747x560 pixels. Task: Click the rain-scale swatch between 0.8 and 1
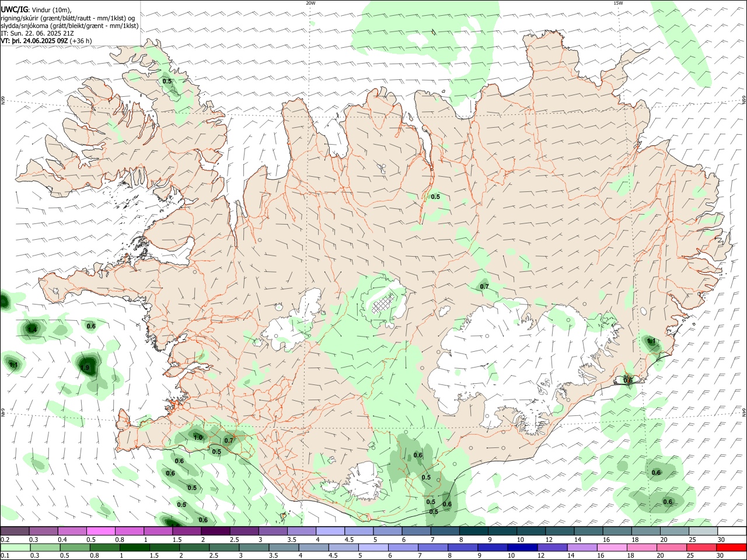click(105, 547)
